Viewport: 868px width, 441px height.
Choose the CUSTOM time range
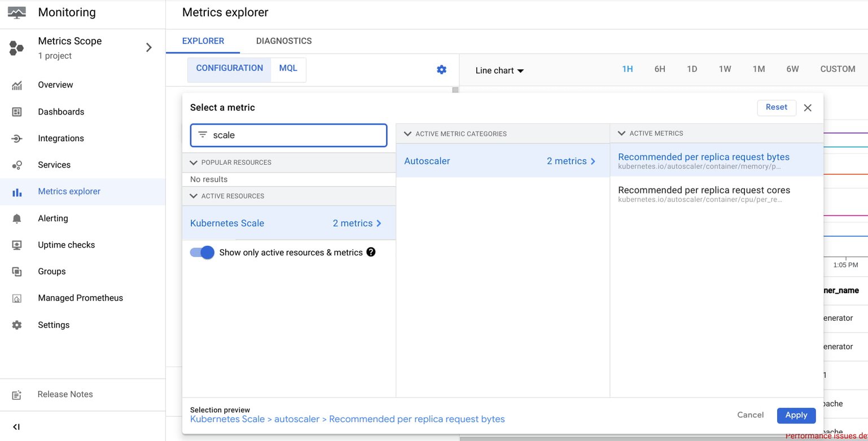838,69
